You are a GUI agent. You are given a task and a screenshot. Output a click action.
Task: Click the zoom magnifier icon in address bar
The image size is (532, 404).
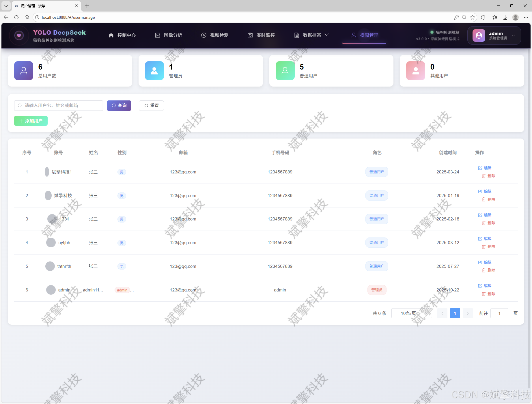(464, 17)
